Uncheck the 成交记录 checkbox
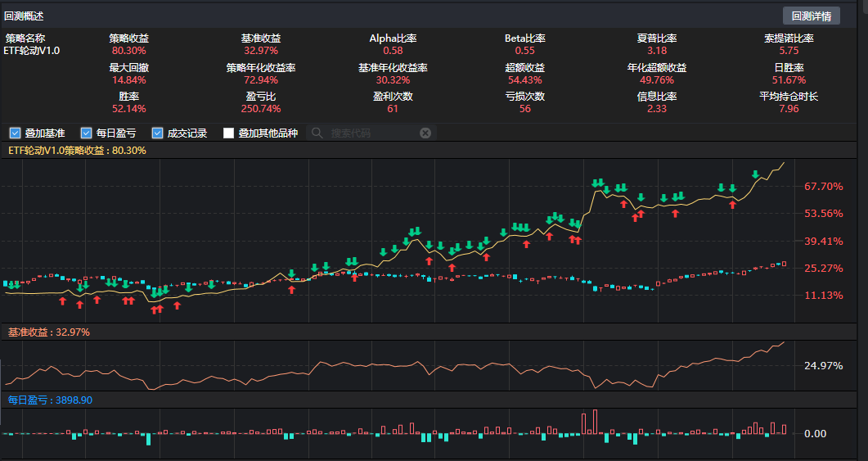This screenshot has width=868, height=461. pos(157,133)
